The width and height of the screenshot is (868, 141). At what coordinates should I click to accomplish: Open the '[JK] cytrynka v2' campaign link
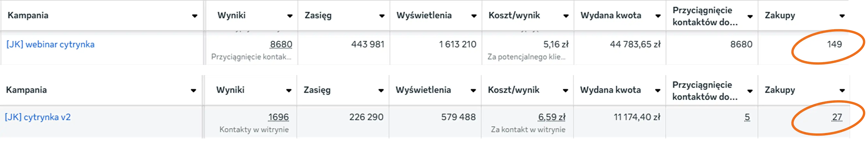38,117
